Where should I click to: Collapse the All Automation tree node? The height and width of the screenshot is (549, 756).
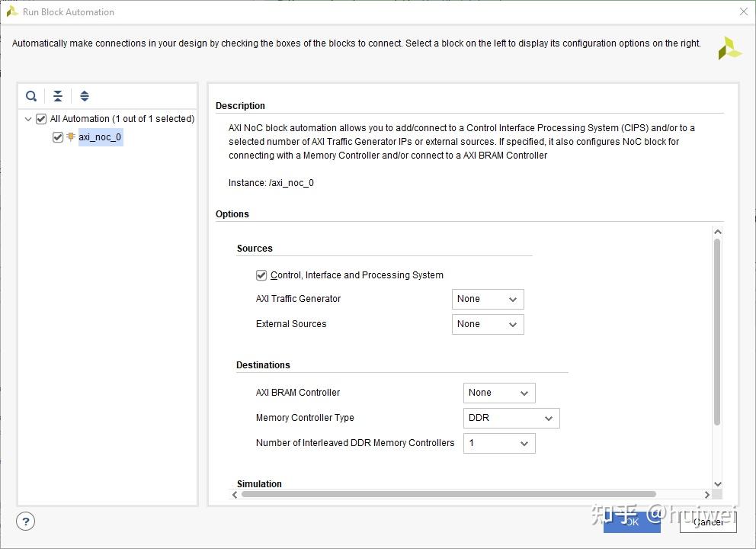(x=28, y=119)
